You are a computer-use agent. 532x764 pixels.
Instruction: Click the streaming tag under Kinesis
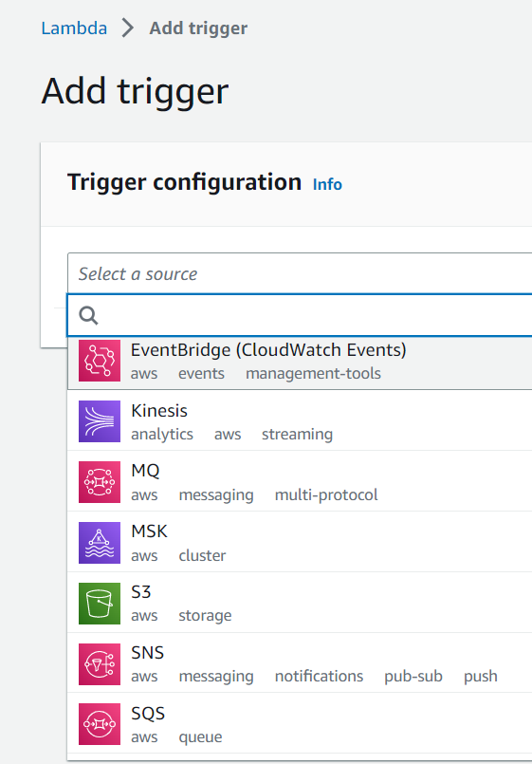coord(298,434)
